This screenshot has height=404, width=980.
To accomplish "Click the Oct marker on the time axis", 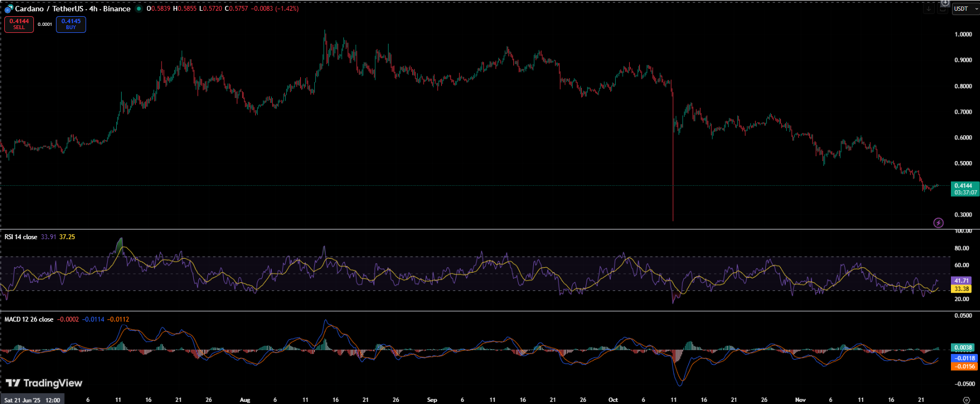I will click(613, 400).
